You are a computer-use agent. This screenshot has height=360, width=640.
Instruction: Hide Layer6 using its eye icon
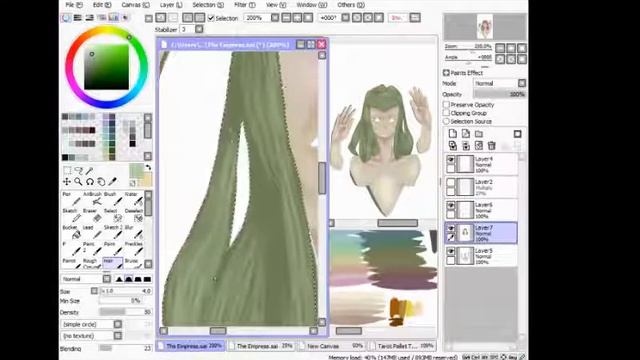tap(451, 205)
